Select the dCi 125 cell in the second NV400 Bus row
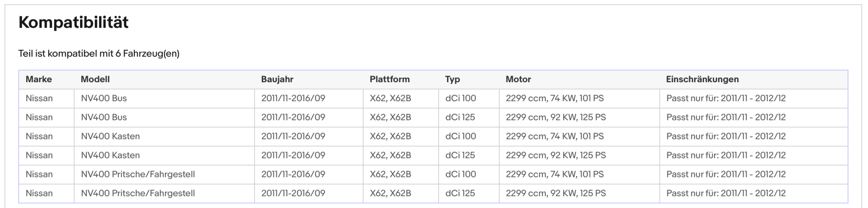The image size is (868, 208). [469, 117]
